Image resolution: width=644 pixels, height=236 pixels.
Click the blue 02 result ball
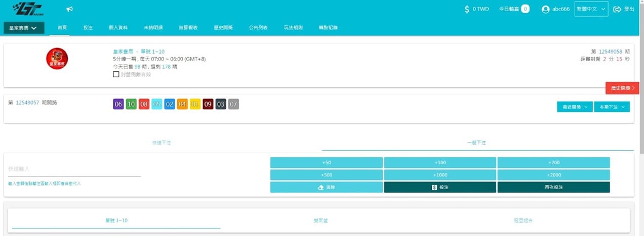(170, 105)
